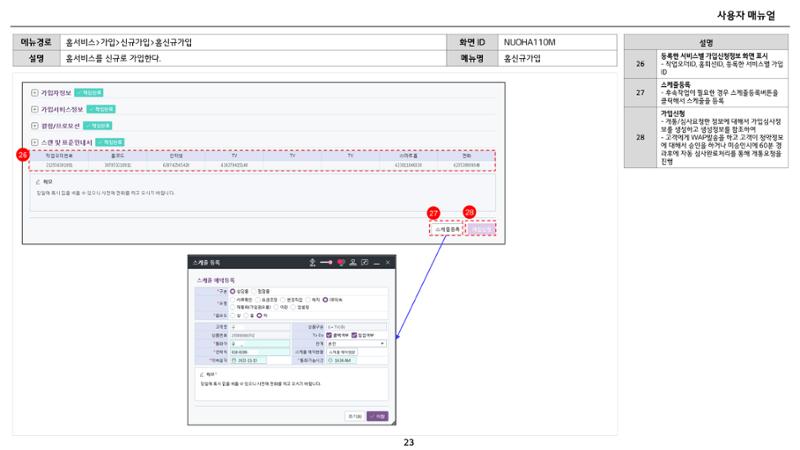The image size is (800, 450).
Task: Click the pencil memo icon below the order table
Action: (x=38, y=182)
